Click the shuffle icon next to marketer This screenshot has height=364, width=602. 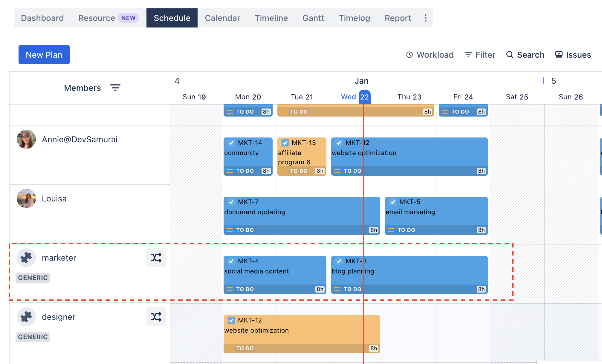pyautogui.click(x=156, y=257)
